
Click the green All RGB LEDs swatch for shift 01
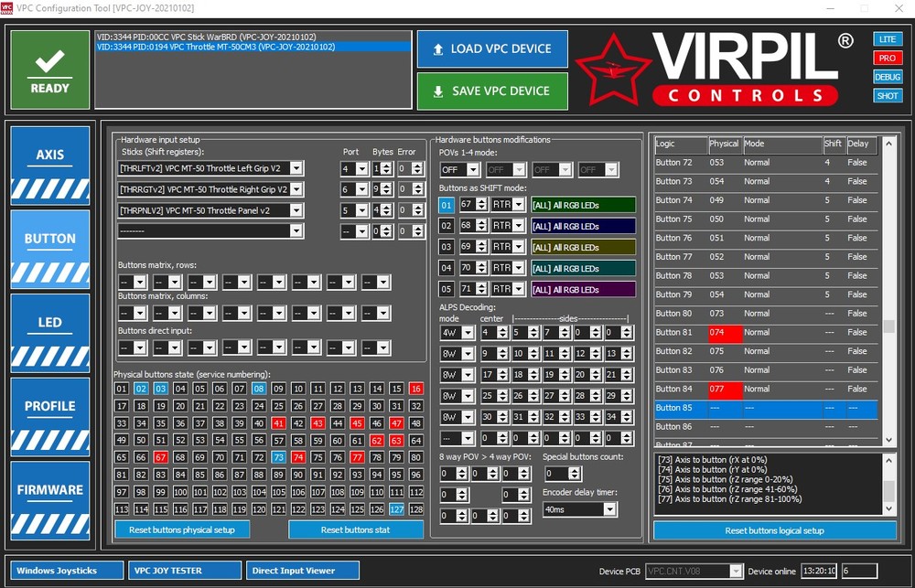583,206
